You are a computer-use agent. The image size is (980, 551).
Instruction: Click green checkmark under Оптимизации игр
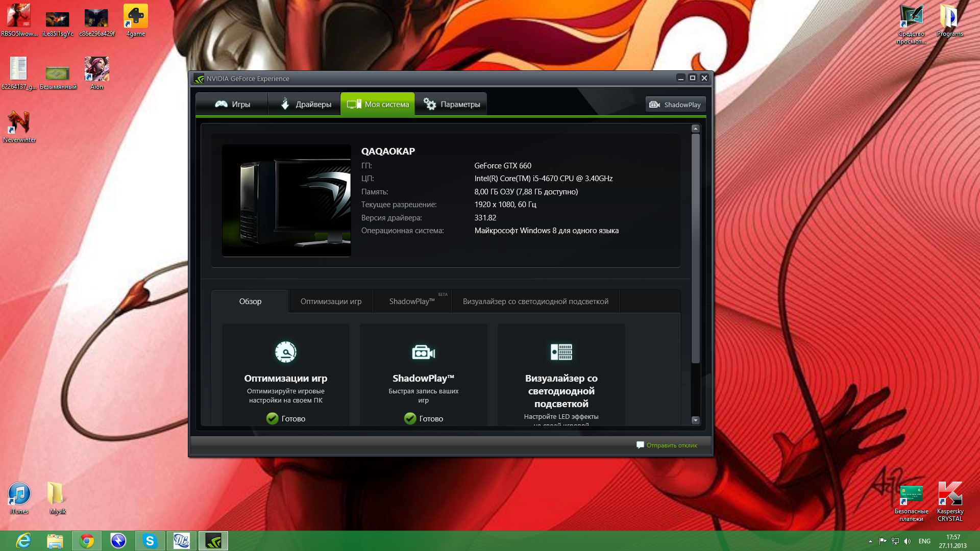tap(272, 418)
